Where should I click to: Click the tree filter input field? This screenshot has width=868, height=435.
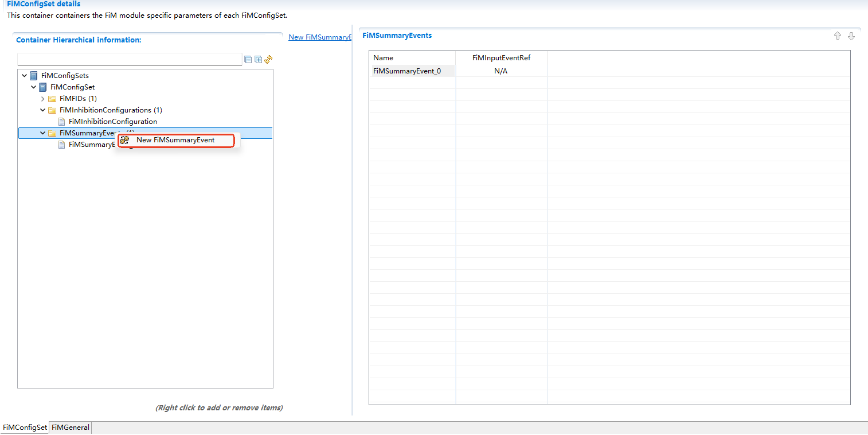129,59
